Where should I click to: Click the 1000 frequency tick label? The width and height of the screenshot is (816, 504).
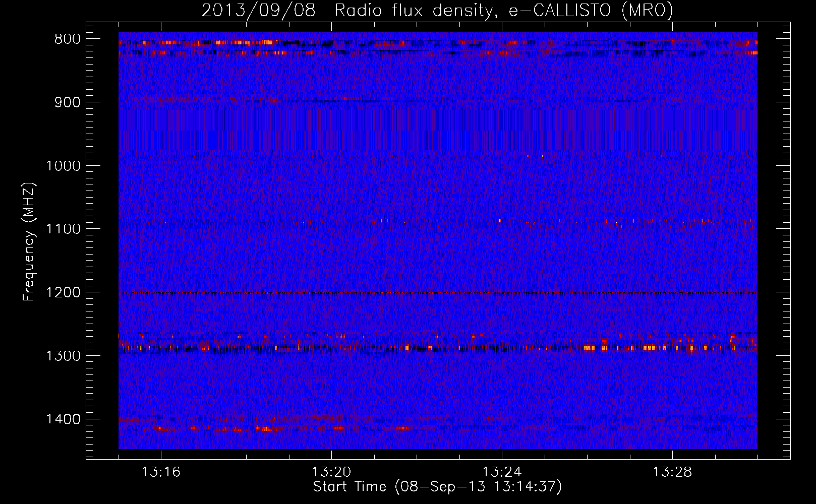pyautogui.click(x=63, y=166)
